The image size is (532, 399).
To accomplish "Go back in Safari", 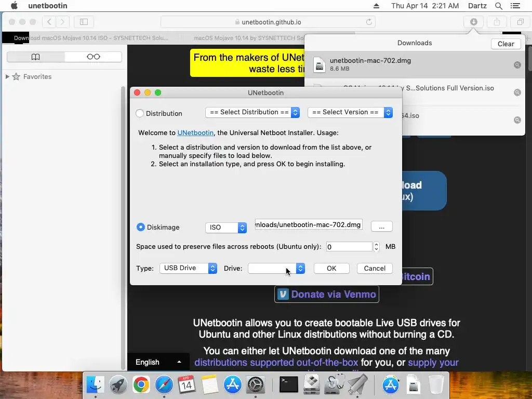I will point(49,22).
